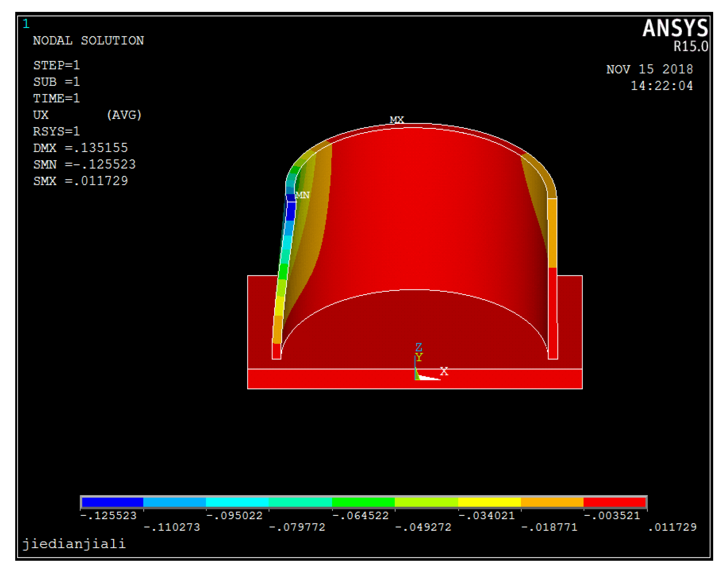Click the -.064522 legend value label
The image size is (728, 573).
click(x=361, y=515)
